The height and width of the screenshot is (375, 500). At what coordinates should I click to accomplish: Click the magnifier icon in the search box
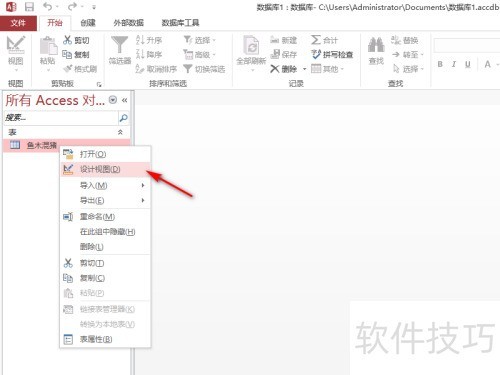[x=123, y=118]
